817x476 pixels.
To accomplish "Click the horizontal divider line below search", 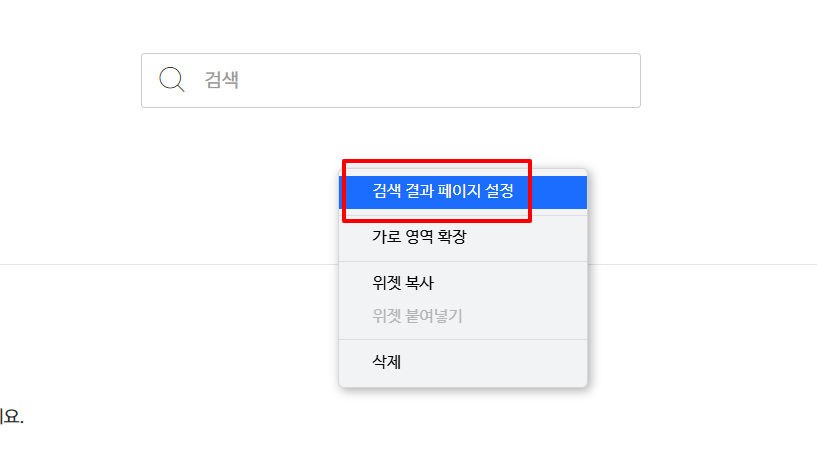I will tap(150, 264).
